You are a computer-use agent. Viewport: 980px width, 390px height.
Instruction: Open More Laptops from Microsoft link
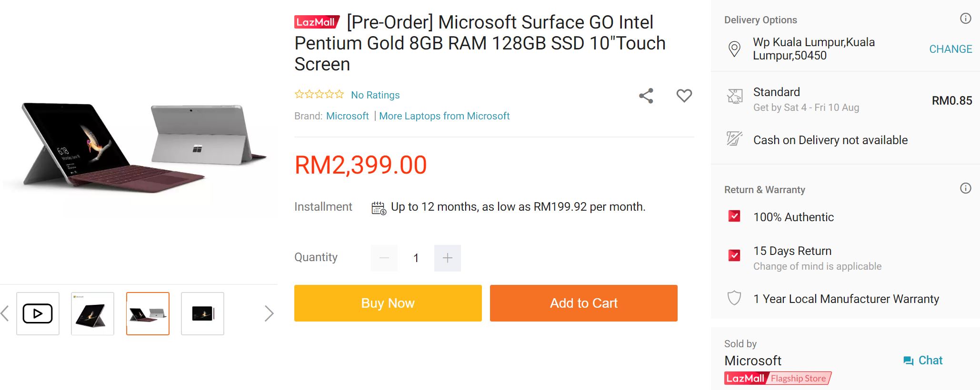[x=444, y=116]
